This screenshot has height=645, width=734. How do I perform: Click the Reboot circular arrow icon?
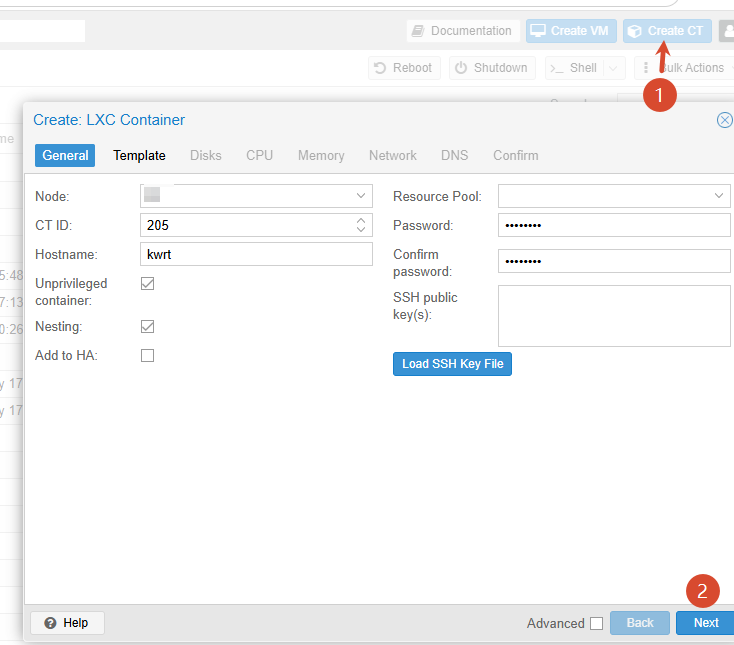coord(380,68)
